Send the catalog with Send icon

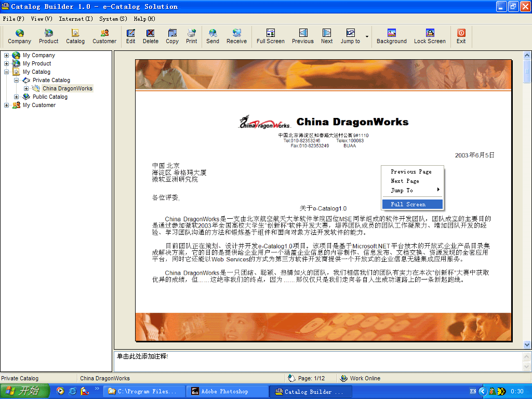coord(212,36)
